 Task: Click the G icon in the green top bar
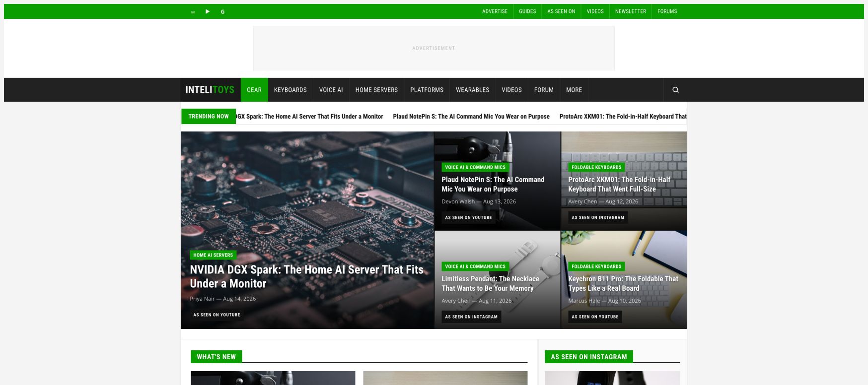pos(222,12)
